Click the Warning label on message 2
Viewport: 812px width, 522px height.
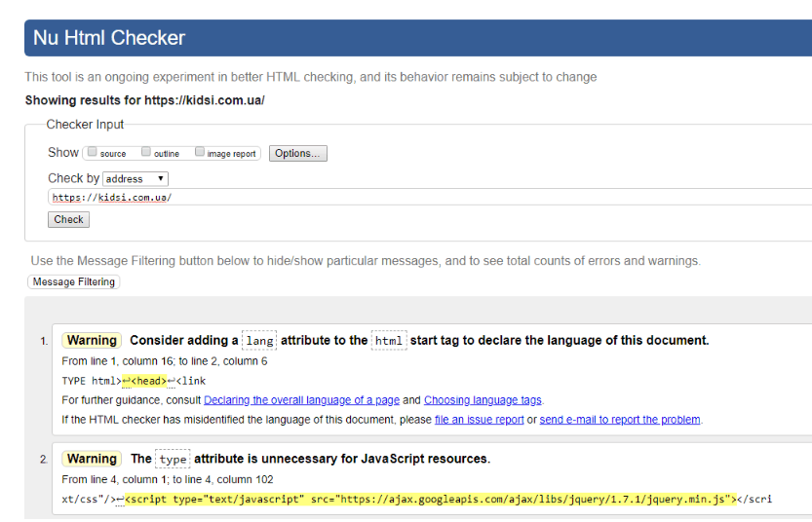92,459
